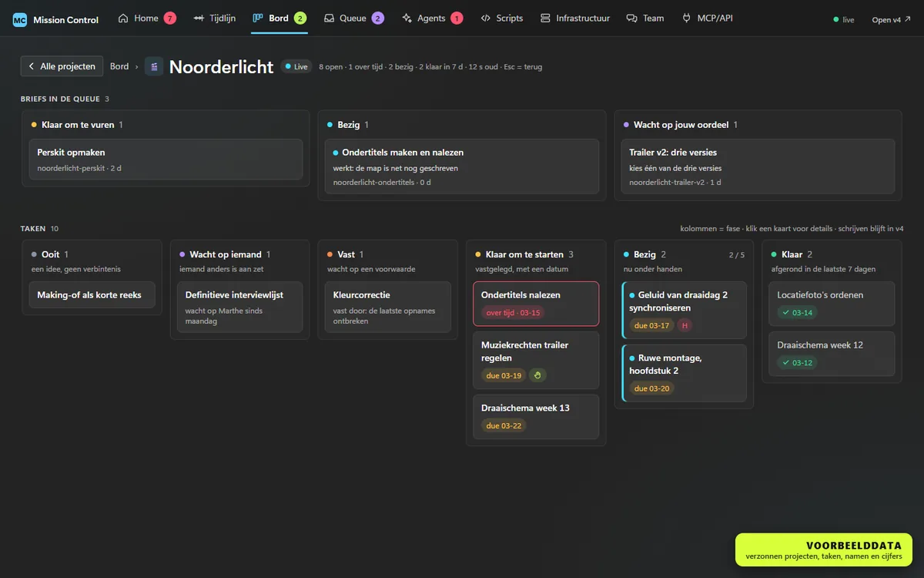Open Making-of als korte reeks card
924x578 pixels.
92,295
